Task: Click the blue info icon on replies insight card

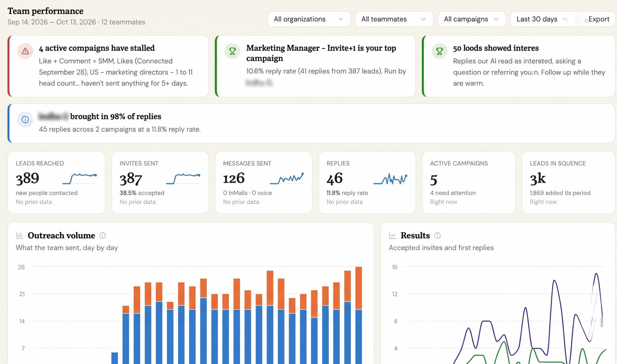Action: 25,119
